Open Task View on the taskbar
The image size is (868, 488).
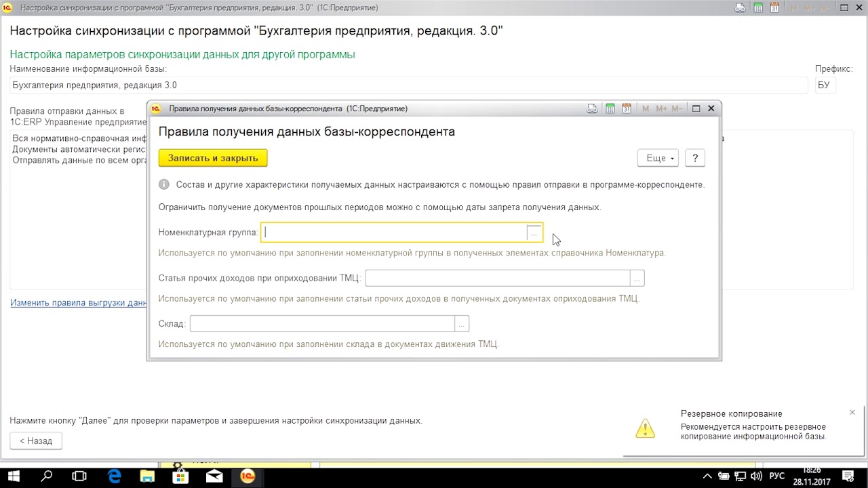79,476
